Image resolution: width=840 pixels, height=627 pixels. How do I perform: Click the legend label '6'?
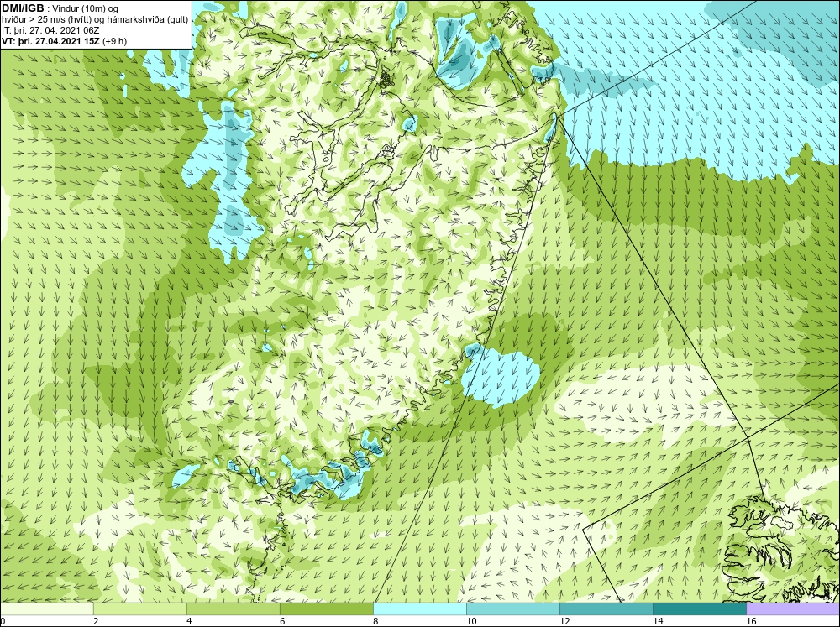pyautogui.click(x=281, y=621)
